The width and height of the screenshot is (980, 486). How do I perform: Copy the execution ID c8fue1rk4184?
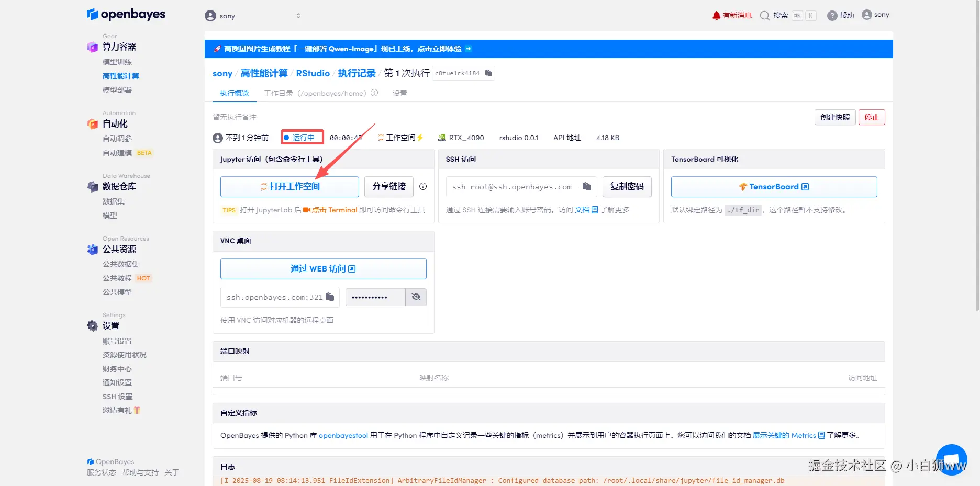[488, 73]
